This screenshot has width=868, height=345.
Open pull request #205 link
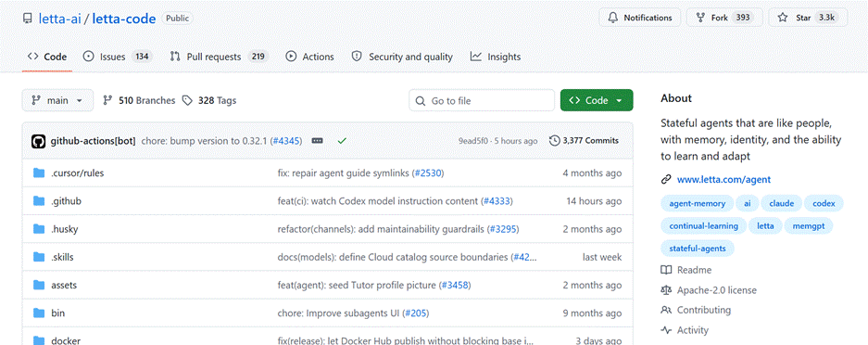click(415, 313)
